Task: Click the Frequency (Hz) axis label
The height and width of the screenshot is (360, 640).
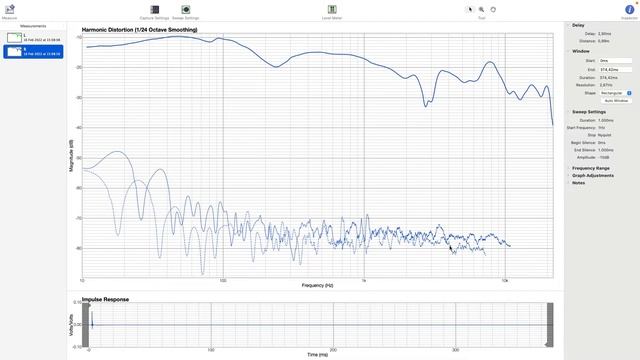Action: (x=318, y=285)
